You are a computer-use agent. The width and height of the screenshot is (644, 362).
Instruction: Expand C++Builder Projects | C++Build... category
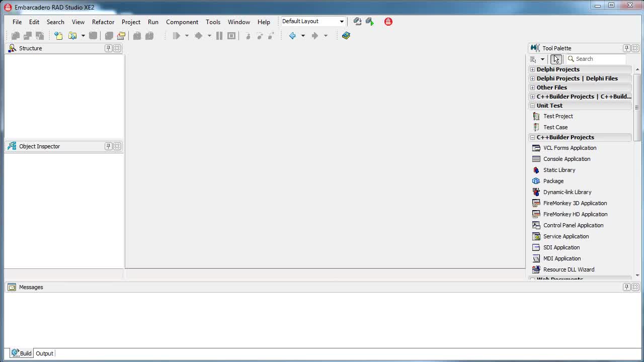point(532,97)
